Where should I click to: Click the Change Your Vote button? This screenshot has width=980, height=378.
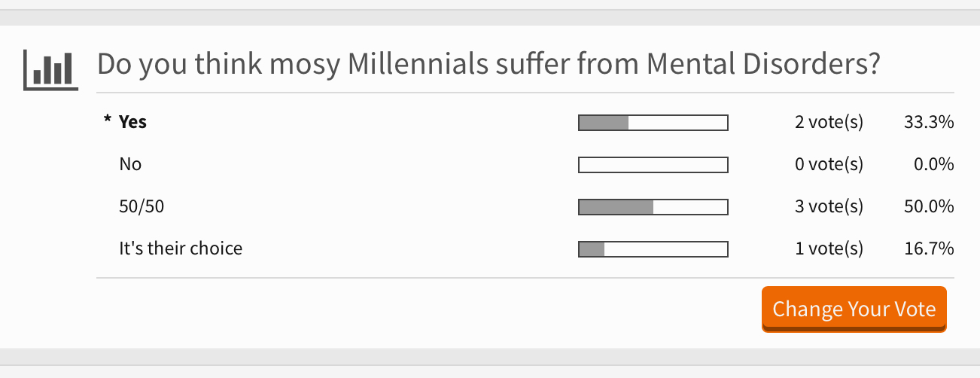click(x=854, y=309)
